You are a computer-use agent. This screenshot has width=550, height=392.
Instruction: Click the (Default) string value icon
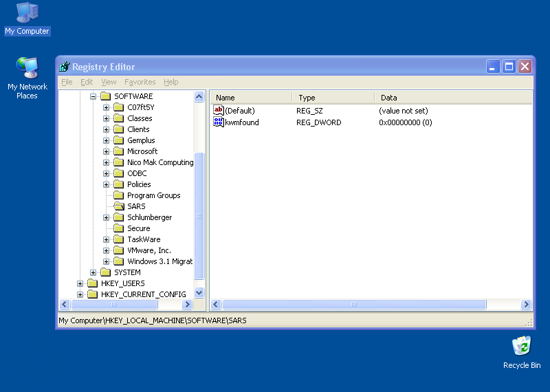[x=218, y=111]
